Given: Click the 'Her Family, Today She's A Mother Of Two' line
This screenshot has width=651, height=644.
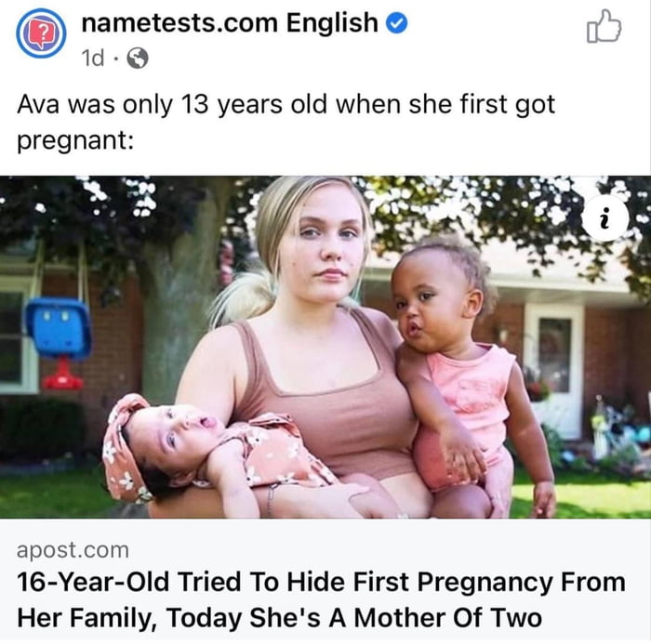Looking at the screenshot, I should (279, 618).
